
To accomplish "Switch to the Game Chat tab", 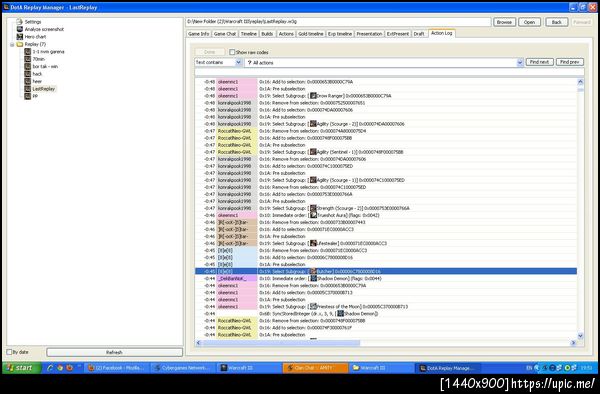I will coord(225,34).
